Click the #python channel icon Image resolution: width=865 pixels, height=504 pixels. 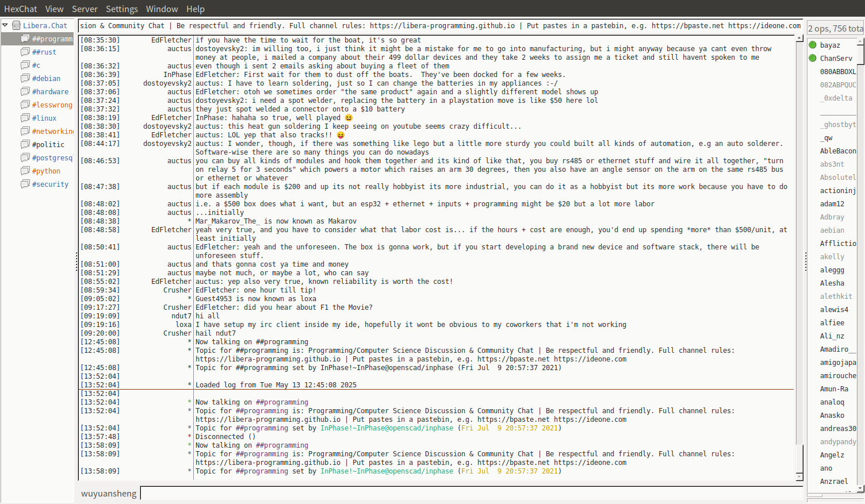point(25,171)
